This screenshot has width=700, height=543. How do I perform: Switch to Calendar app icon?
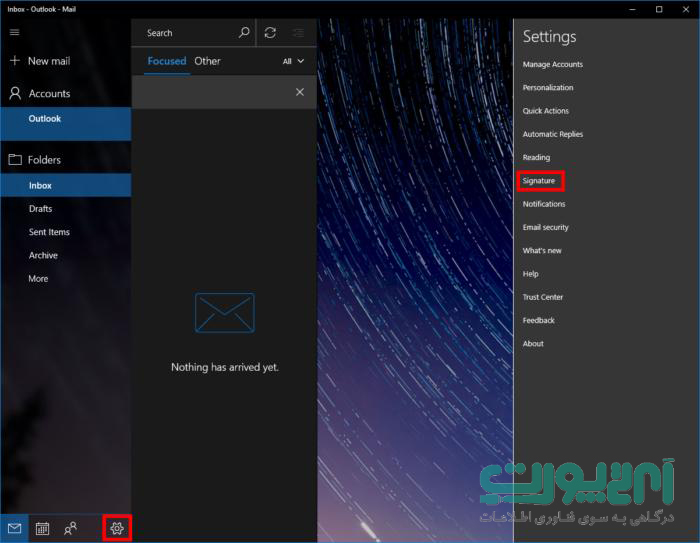(x=42, y=528)
